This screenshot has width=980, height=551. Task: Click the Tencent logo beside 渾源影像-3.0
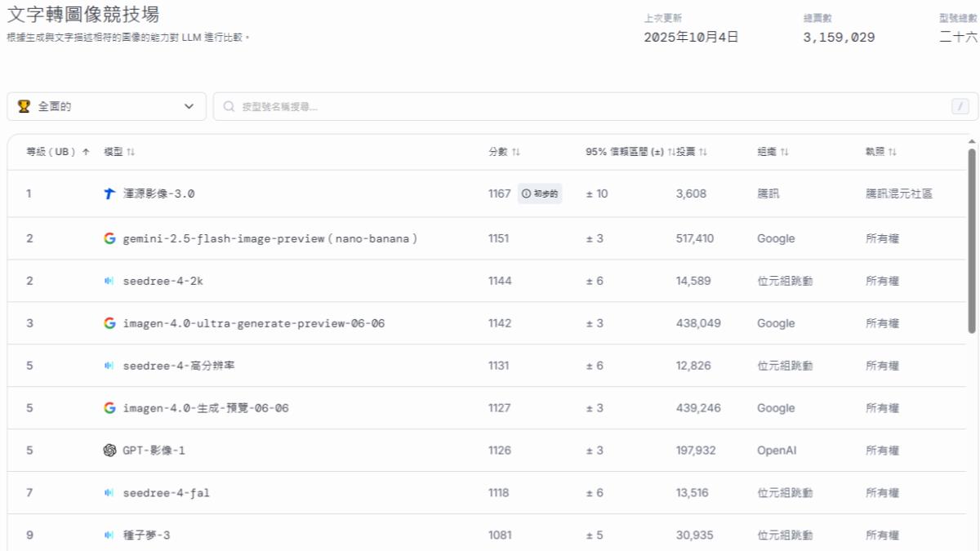pos(109,193)
